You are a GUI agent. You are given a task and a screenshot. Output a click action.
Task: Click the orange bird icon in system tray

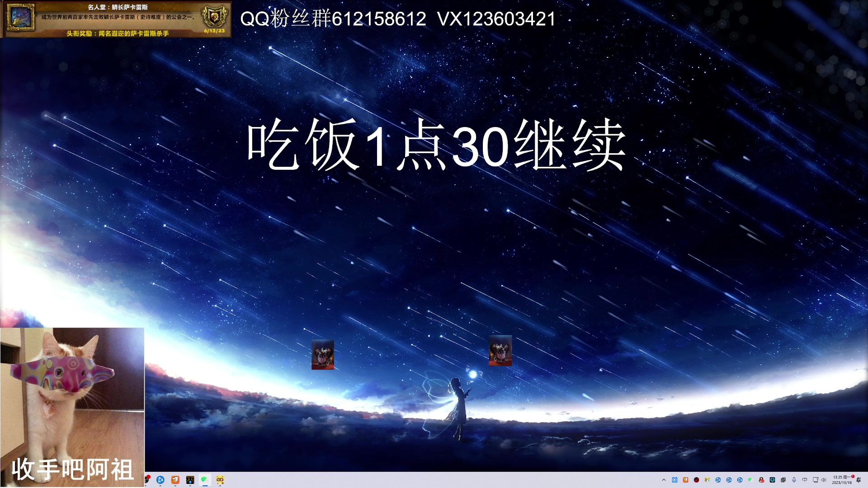tap(685, 480)
